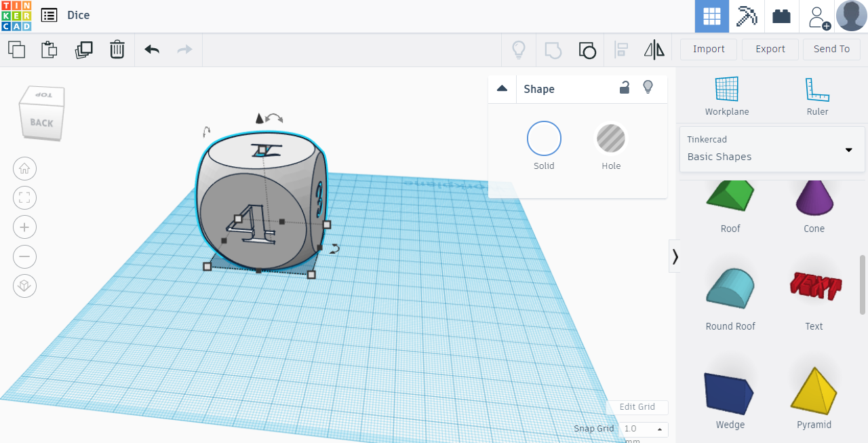Viewport: 868px width, 443px height.
Task: Set the shape to Hole
Action: pos(611,138)
